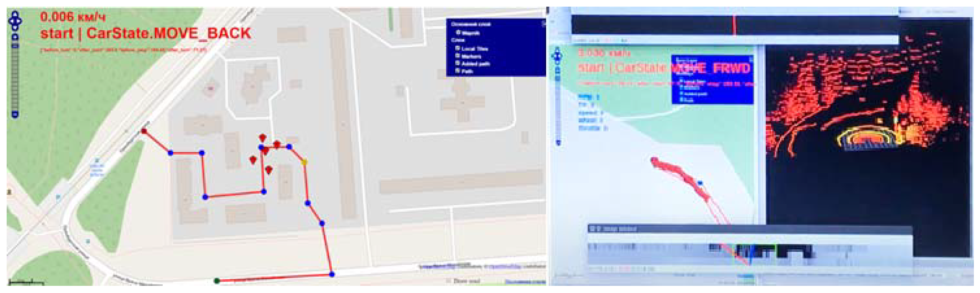Collapse the layer switcher on right map

[x=751, y=59]
